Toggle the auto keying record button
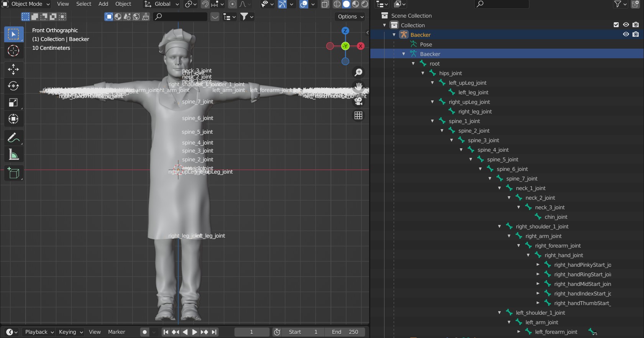Viewport: 644px width, 338px height. tap(145, 332)
